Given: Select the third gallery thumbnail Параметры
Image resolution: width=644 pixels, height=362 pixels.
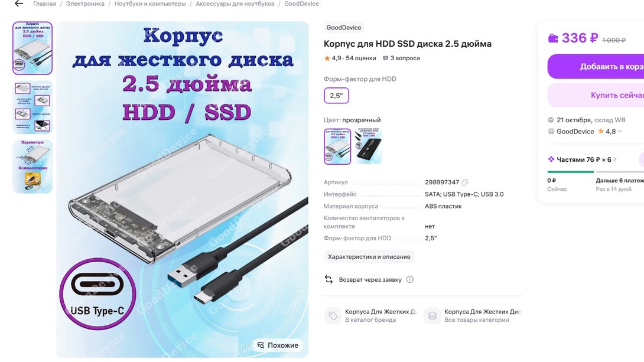Looking at the screenshot, I should (32, 166).
